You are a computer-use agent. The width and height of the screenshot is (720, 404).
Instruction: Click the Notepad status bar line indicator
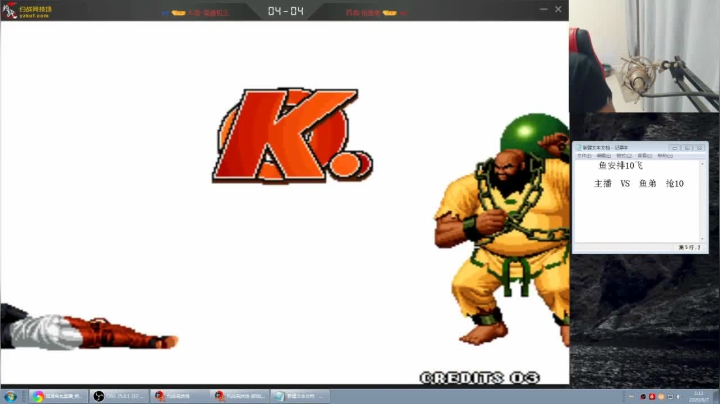pyautogui.click(x=689, y=247)
